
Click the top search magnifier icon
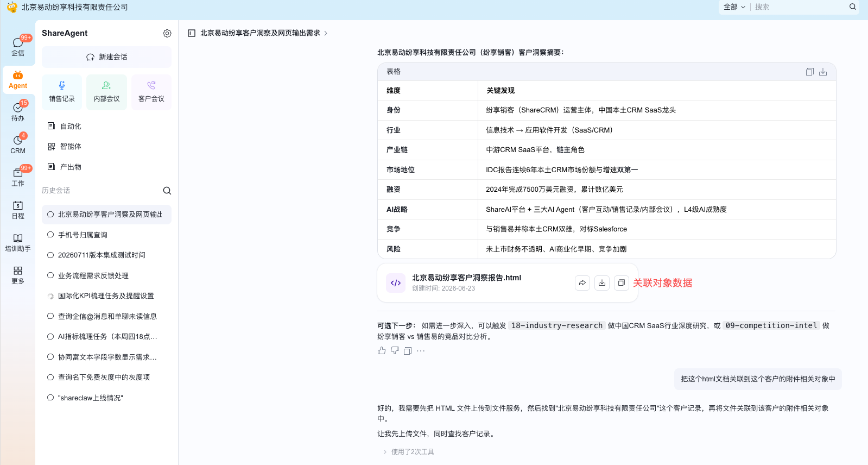tap(853, 7)
